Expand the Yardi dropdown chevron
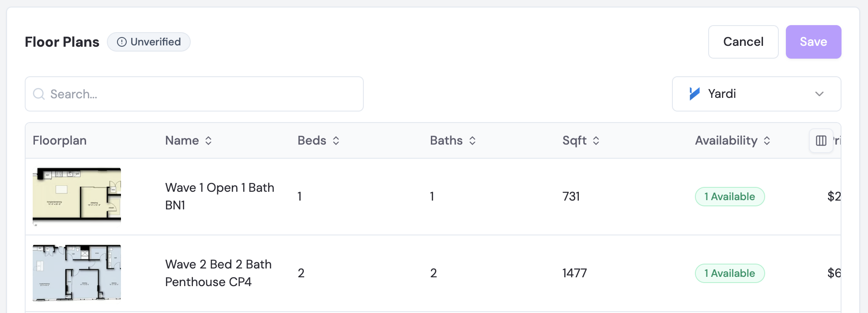 pyautogui.click(x=819, y=94)
